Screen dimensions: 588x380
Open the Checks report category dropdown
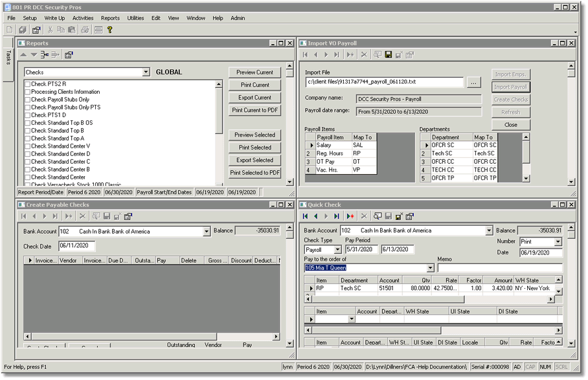click(x=146, y=72)
